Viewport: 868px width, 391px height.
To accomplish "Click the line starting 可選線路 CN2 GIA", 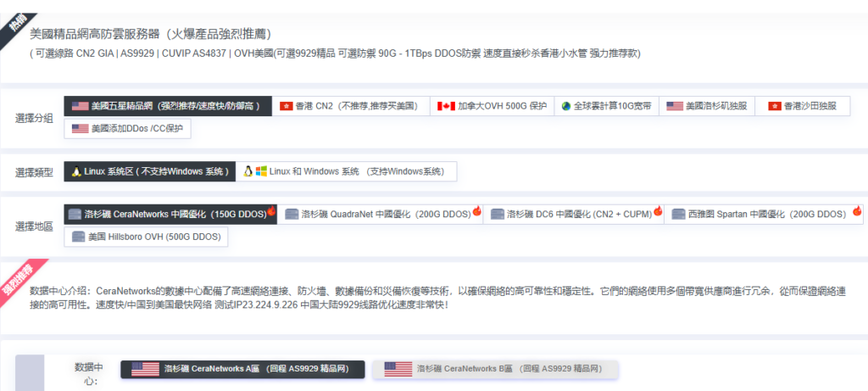I will click(x=335, y=53).
